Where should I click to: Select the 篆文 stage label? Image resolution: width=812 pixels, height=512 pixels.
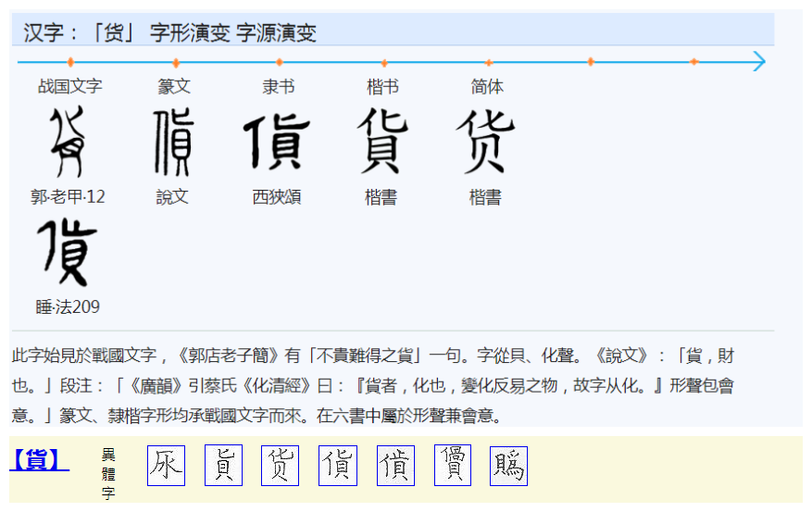point(174,86)
